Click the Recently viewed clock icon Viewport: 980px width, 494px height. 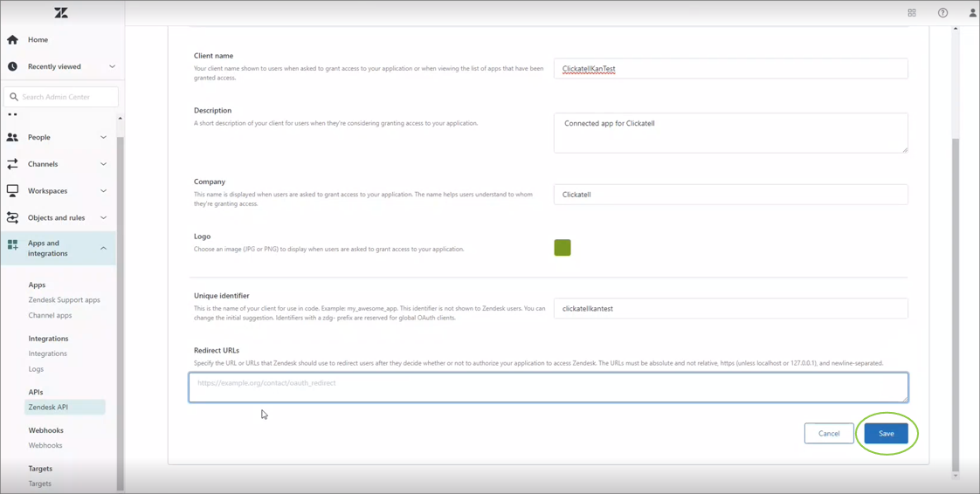coord(12,66)
